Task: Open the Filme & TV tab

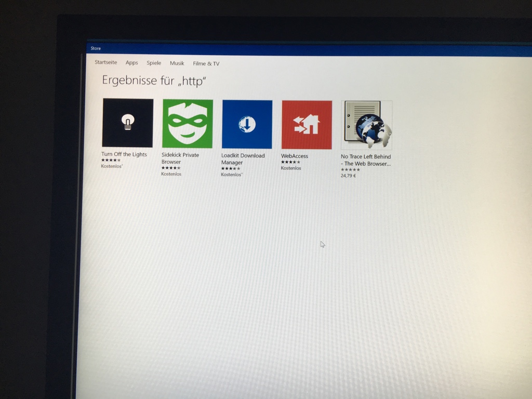Action: tap(206, 64)
